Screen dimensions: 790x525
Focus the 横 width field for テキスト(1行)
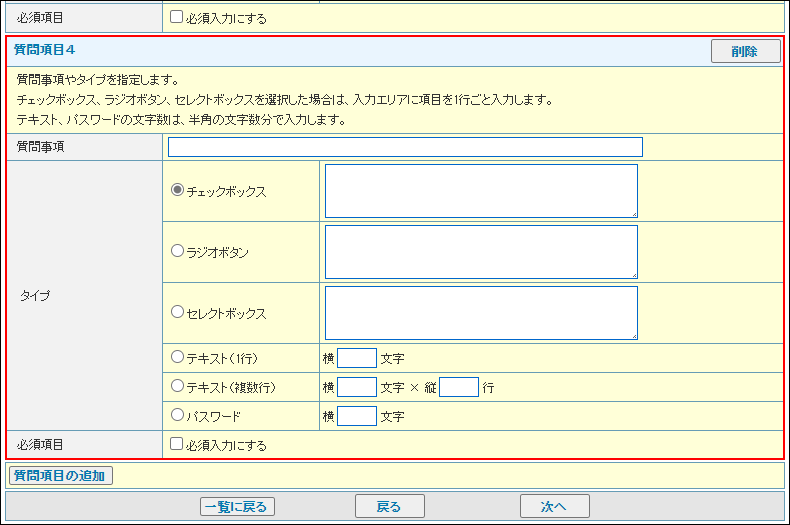click(x=357, y=358)
